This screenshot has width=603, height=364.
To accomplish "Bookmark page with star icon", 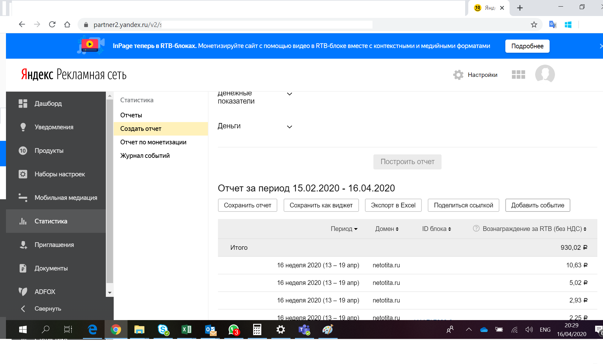I will 534,24.
